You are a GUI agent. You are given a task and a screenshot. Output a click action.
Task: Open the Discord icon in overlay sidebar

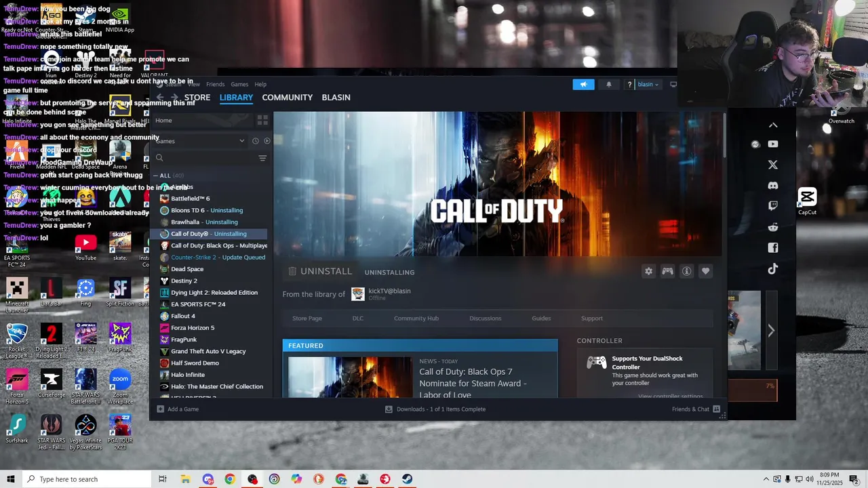click(773, 186)
